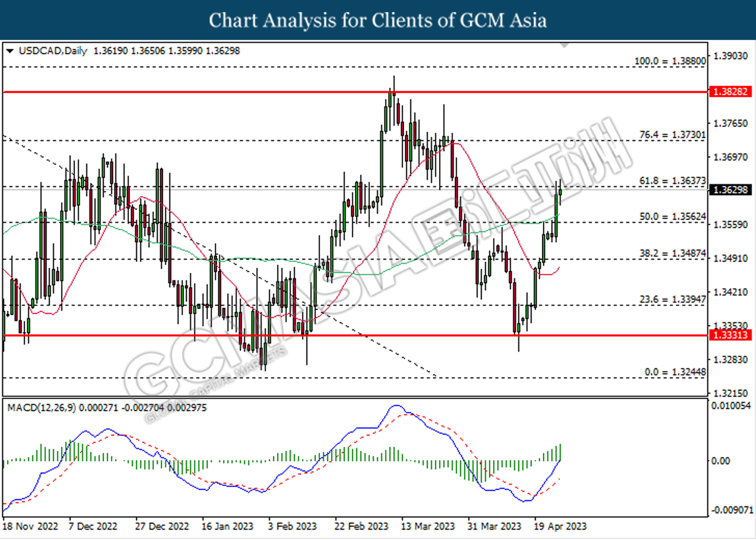The width and height of the screenshot is (756, 540).
Task: Select the red 1.38282 resistance price label
Action: pos(731,92)
